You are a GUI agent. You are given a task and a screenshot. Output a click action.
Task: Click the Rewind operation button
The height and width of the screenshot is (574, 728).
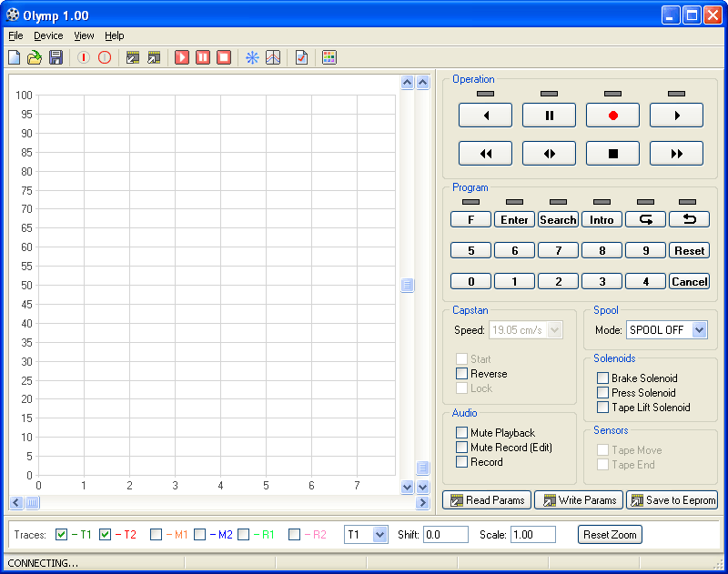point(485,153)
